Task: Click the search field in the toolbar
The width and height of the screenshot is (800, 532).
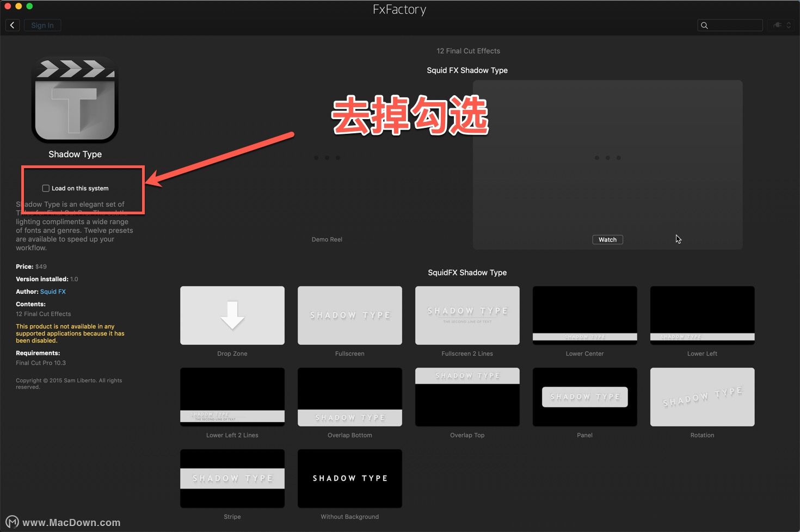Action: click(730, 25)
